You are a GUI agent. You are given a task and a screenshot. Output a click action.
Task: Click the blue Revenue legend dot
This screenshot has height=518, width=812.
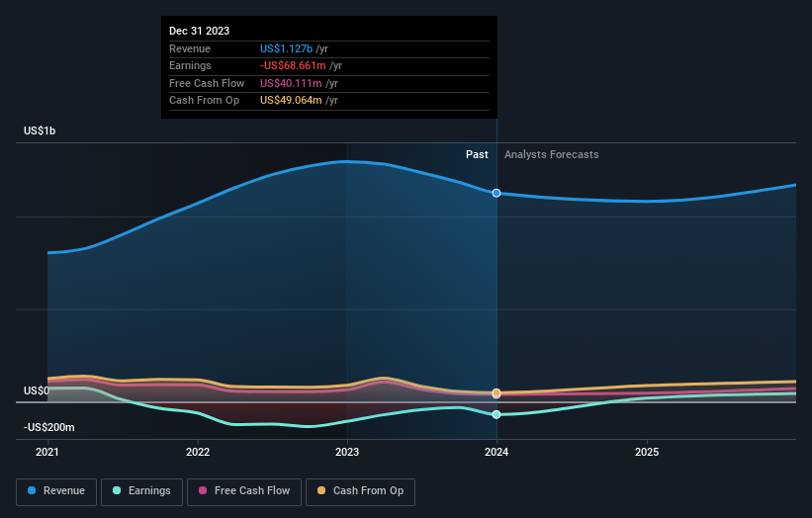pyautogui.click(x=32, y=490)
